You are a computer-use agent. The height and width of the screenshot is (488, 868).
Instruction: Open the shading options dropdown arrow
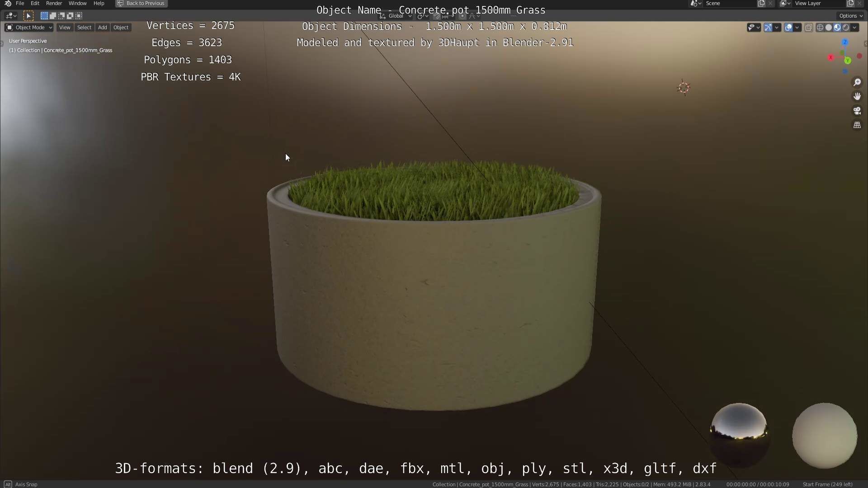coord(854,28)
